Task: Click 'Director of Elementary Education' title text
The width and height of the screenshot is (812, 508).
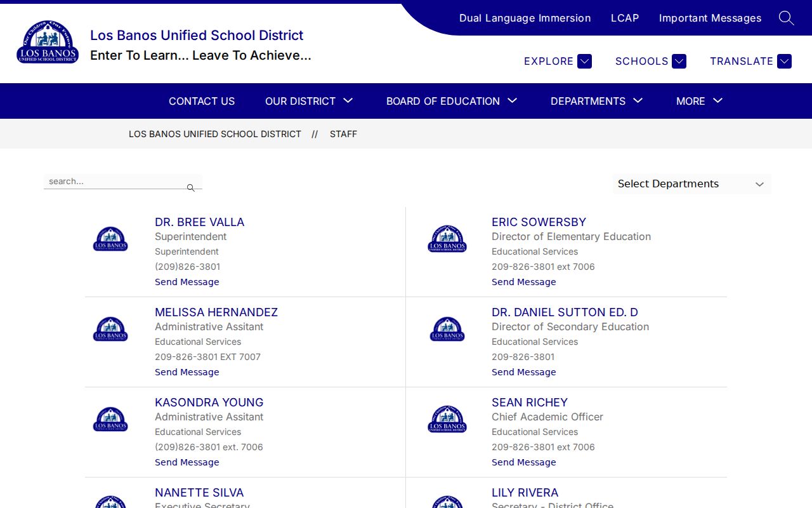Action: 571,237
